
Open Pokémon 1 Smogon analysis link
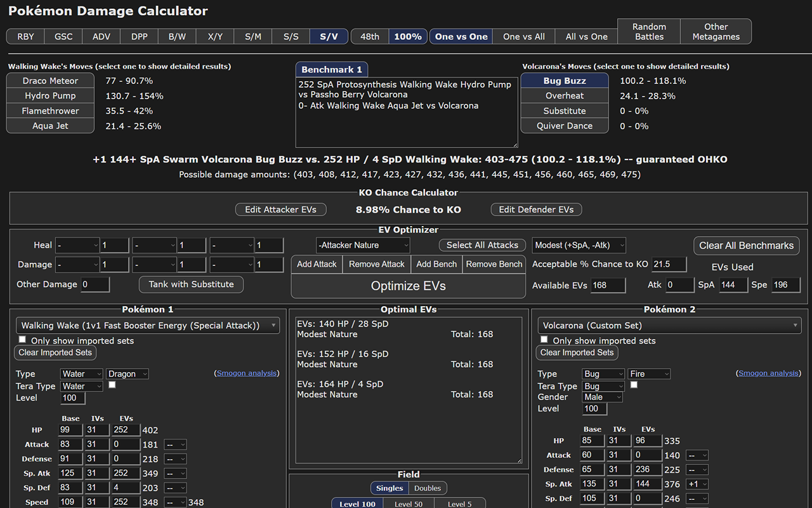247,373
